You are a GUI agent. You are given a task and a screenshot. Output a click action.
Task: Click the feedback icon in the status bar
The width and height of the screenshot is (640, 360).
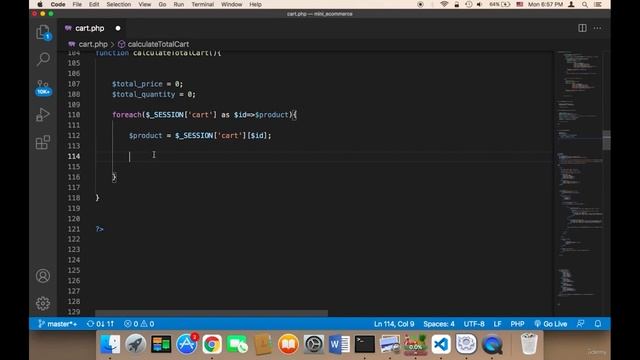[x=580, y=324]
